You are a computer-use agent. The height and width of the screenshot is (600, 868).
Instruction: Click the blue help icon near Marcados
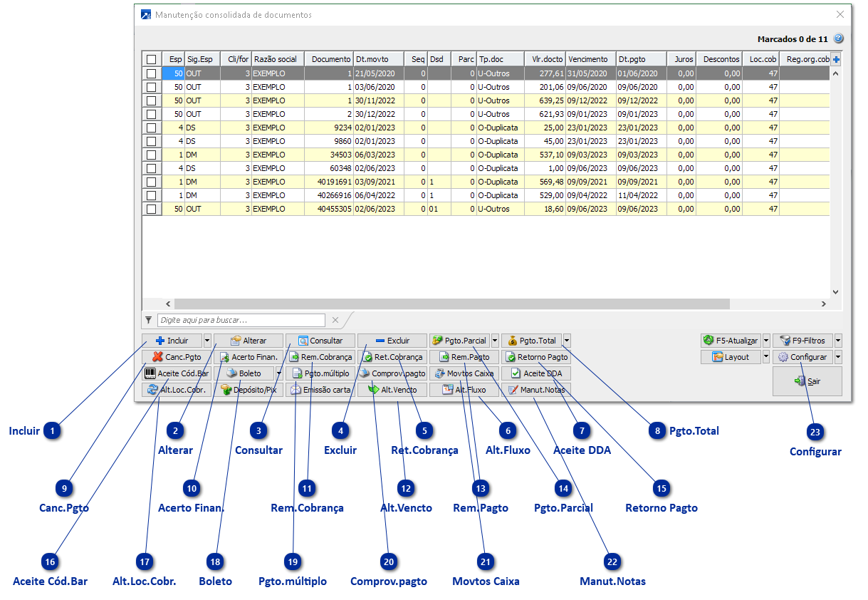838,38
